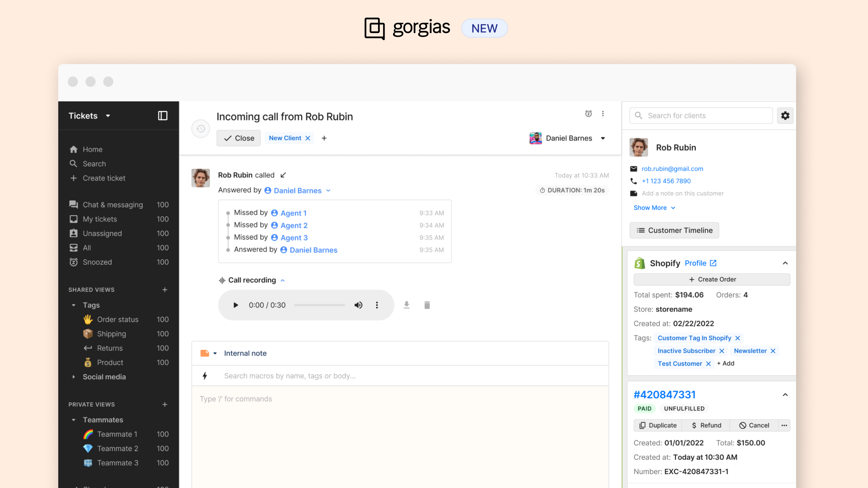
Task: Click the call recording download icon
Action: 407,304
